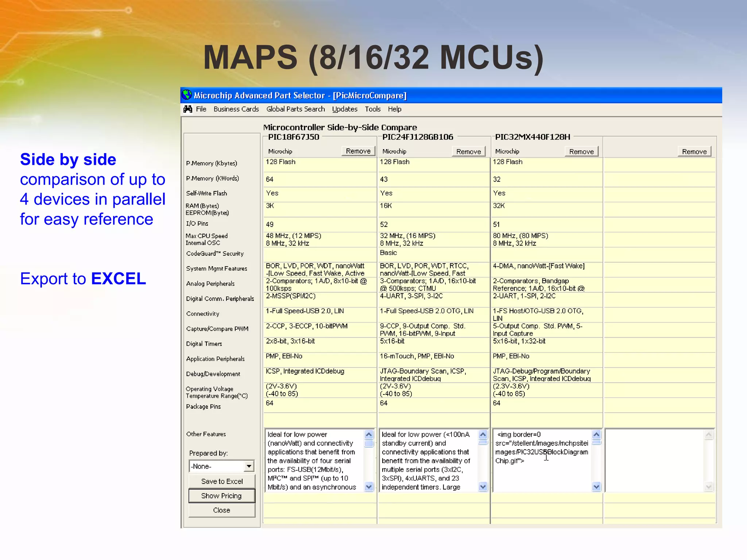747x560 pixels.
Task: Click the down arrow of the PIC18F67J50 description scrollbar
Action: (x=369, y=486)
